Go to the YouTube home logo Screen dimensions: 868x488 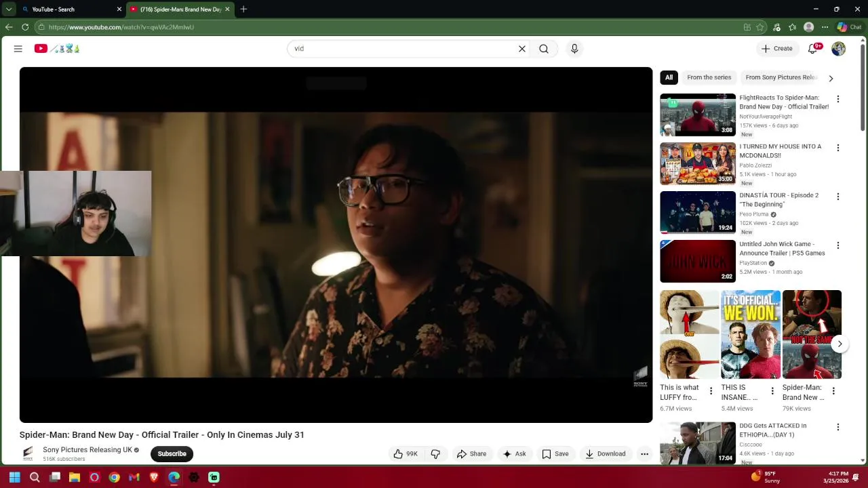coord(57,49)
